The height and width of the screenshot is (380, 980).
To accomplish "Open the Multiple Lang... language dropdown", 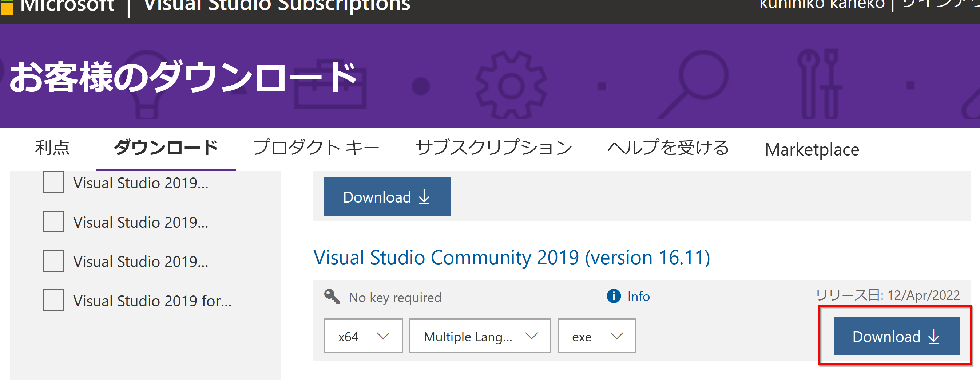I will pyautogui.click(x=480, y=336).
